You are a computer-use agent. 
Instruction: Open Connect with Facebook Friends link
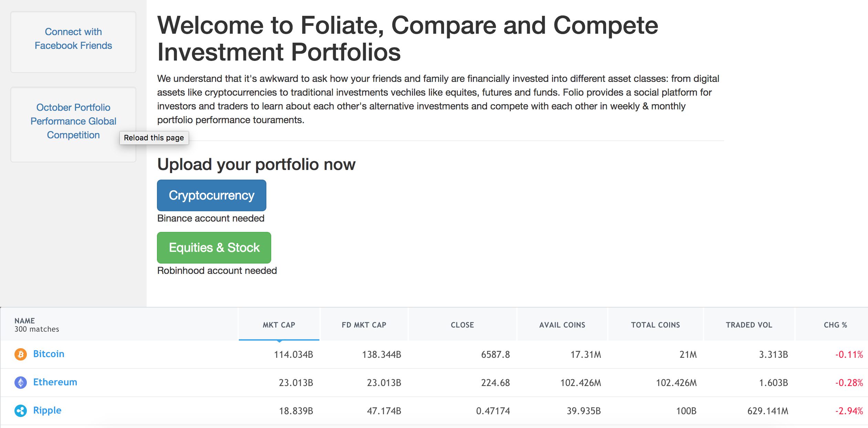click(73, 39)
